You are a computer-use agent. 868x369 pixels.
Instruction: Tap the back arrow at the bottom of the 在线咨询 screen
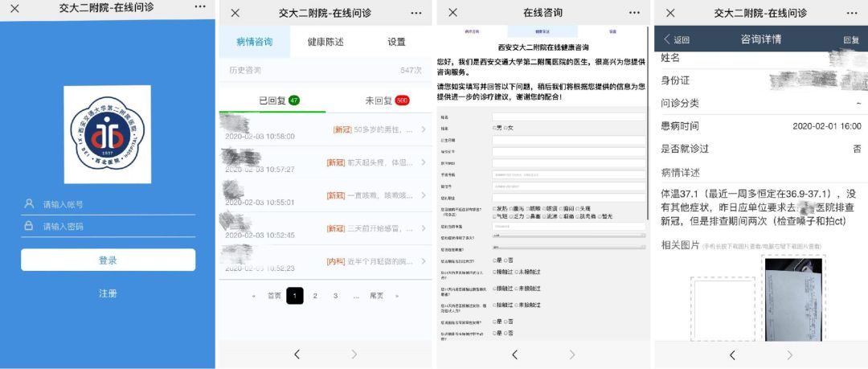514,355
